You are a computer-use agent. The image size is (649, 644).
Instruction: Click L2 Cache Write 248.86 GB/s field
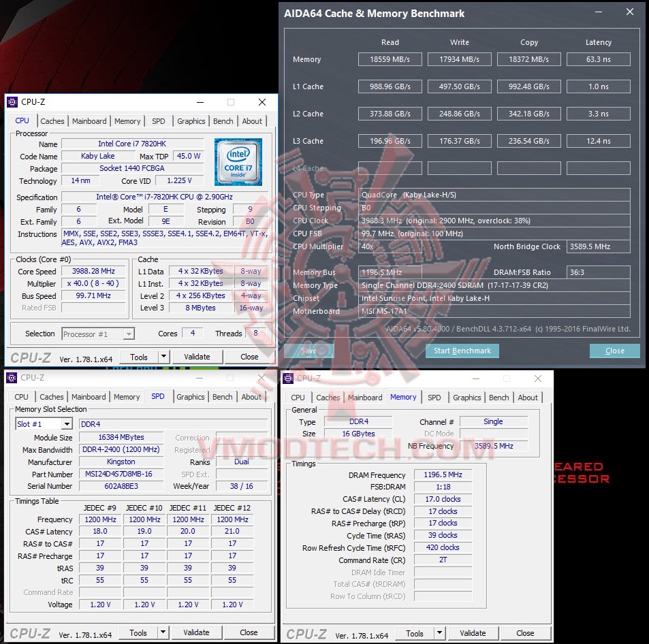(460, 114)
